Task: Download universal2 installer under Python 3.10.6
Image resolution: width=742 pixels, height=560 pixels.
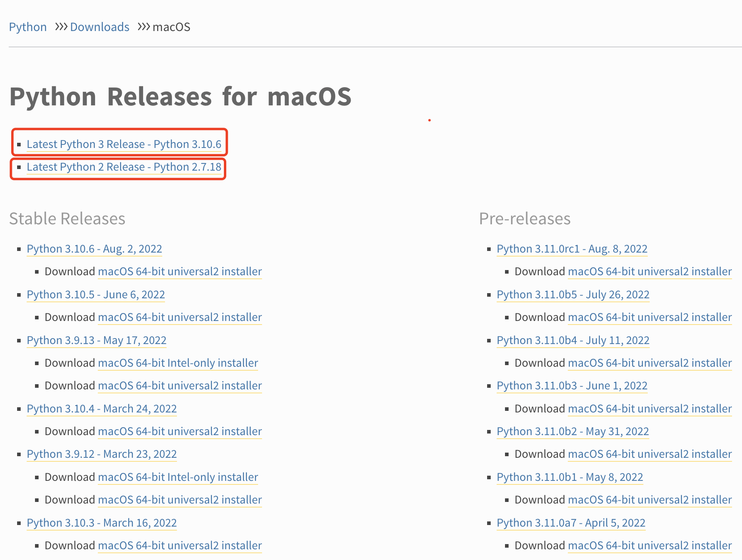Action: [180, 272]
